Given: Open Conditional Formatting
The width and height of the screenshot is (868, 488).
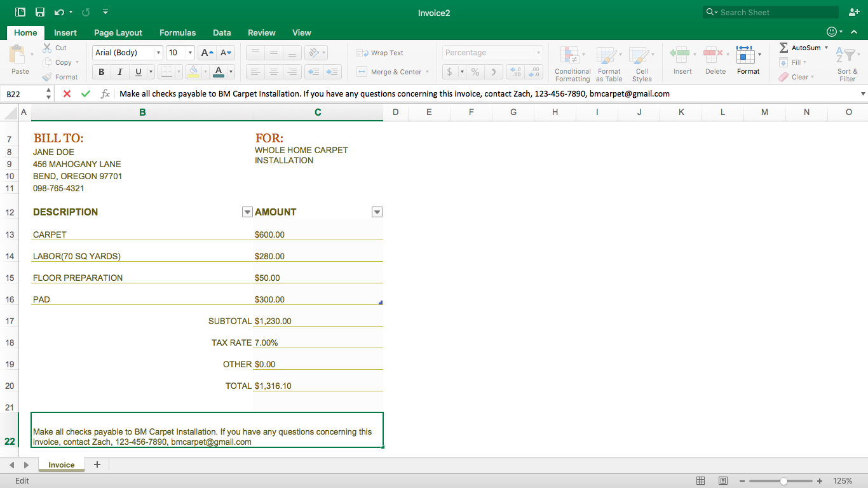Looking at the screenshot, I should click(573, 64).
